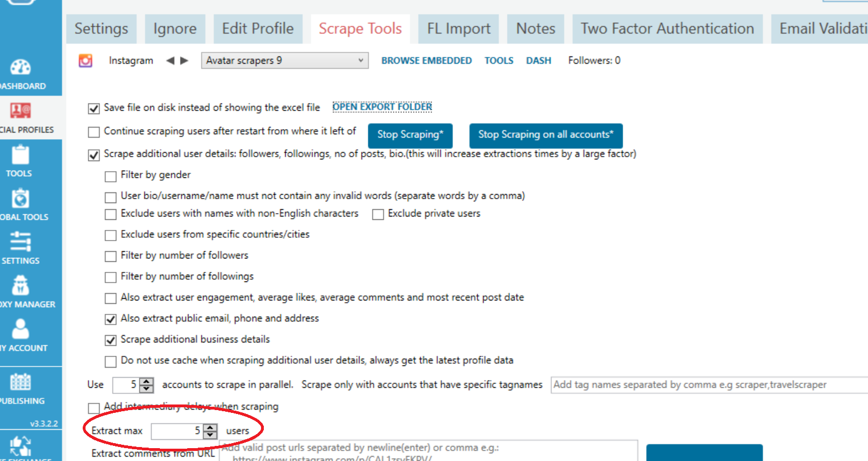Click the TOOLS link near account selector
The image size is (868, 461).
tap(499, 60)
